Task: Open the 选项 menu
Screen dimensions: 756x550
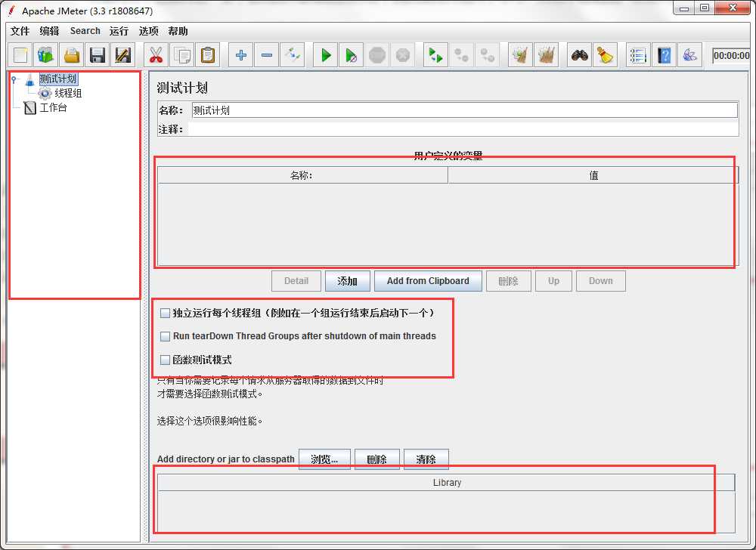Action: pos(148,31)
